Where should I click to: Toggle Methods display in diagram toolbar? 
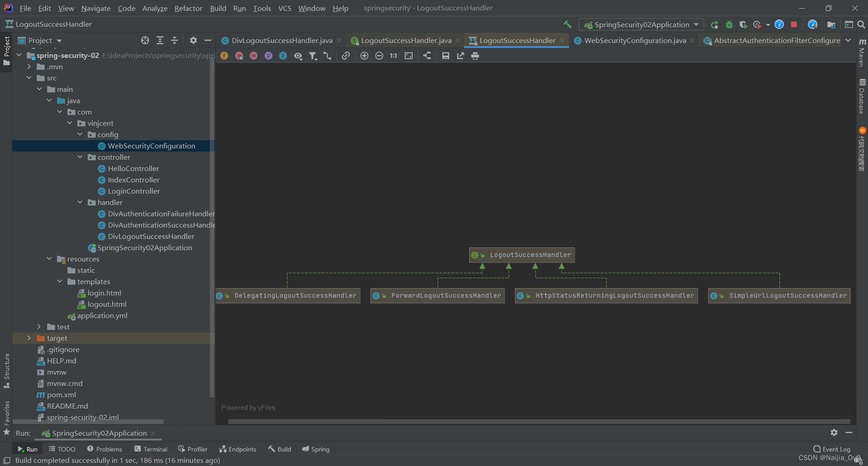tap(254, 56)
